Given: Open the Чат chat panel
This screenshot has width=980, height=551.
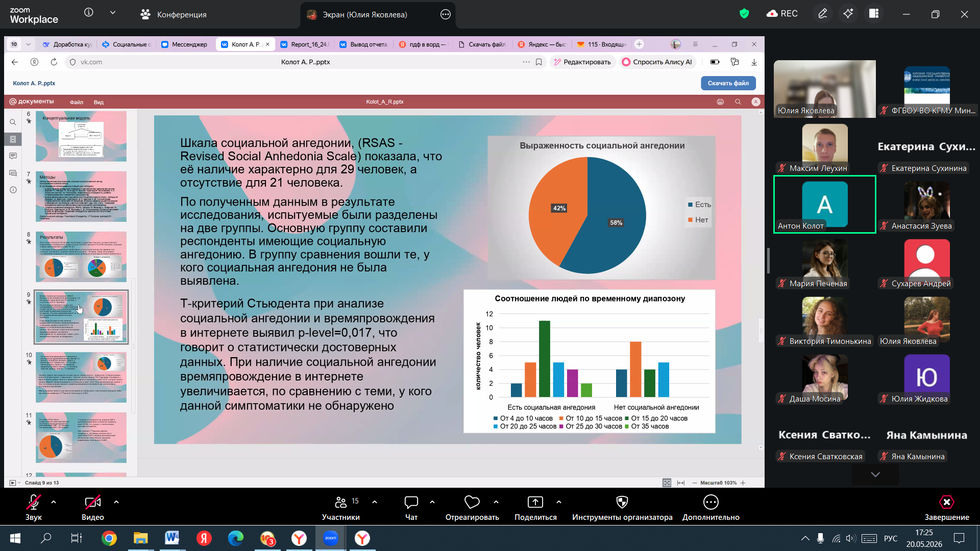Looking at the screenshot, I should point(411,507).
